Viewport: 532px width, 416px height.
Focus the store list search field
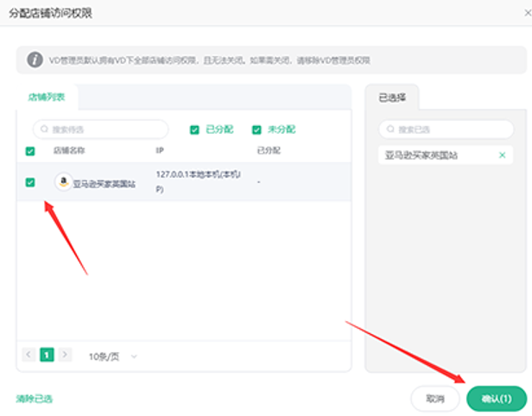(x=101, y=129)
